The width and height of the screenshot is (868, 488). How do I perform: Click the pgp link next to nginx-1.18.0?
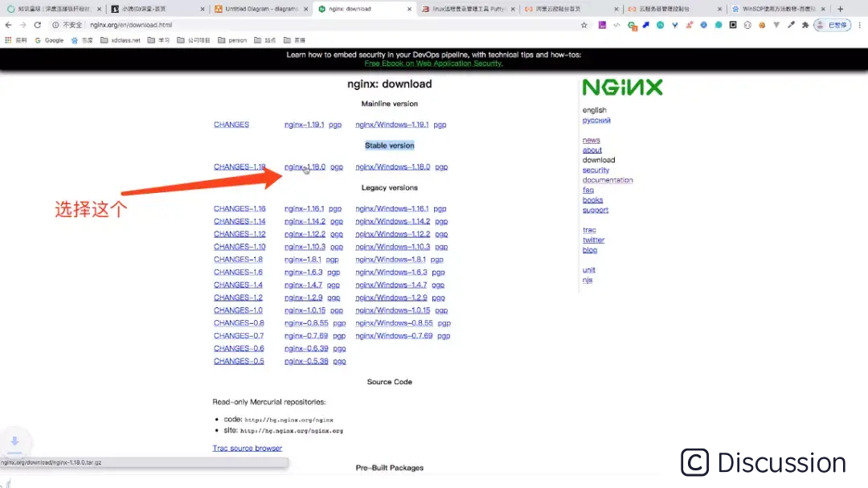pos(337,166)
